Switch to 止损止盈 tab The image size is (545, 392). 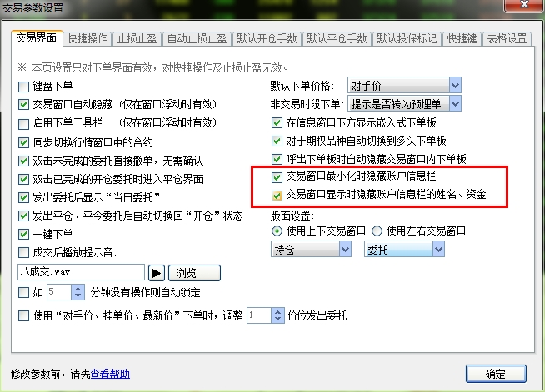click(x=137, y=38)
